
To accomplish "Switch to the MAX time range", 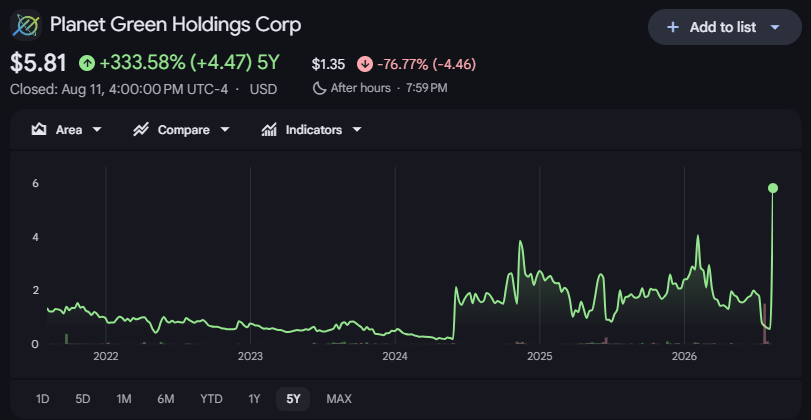I will tap(339, 399).
